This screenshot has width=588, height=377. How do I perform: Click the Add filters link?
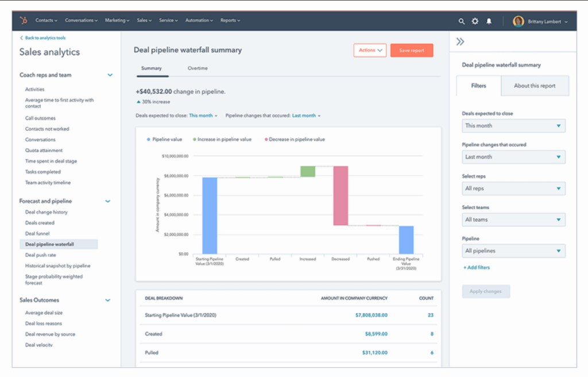click(478, 267)
